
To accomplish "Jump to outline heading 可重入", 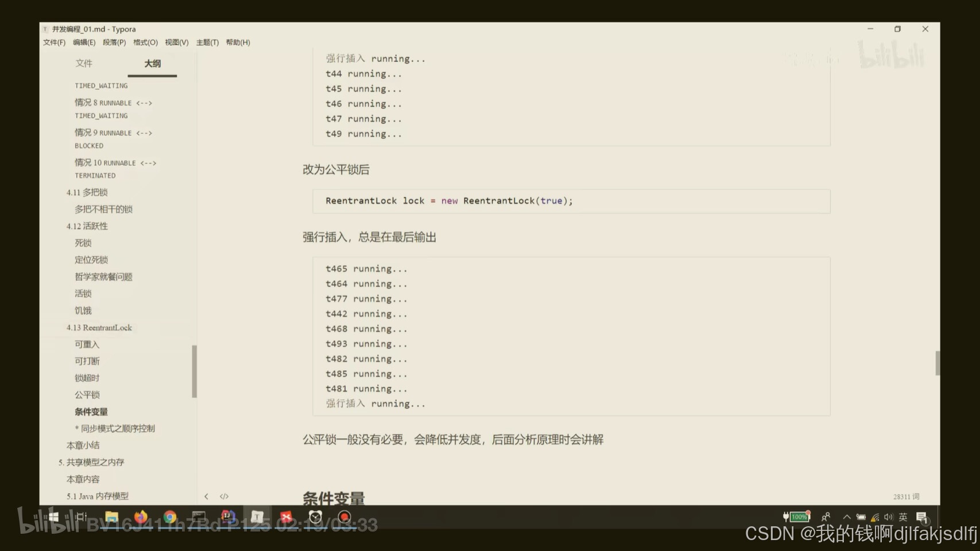I will click(x=87, y=344).
